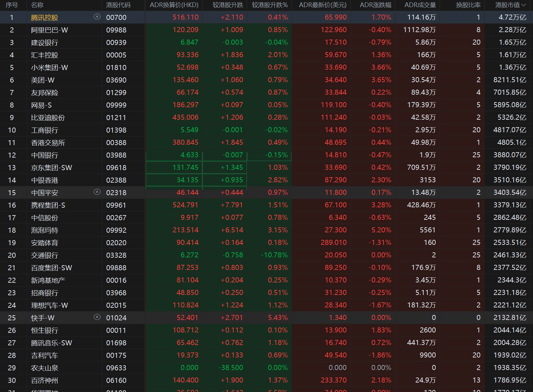Open 恒生银行 stock entry
The image size is (533, 392).
tap(45, 330)
